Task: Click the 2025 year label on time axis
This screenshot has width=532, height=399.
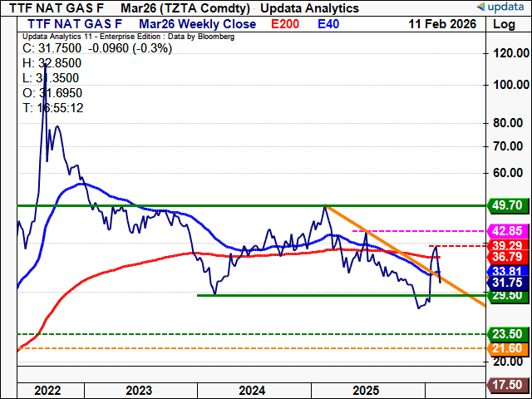Action: click(366, 388)
